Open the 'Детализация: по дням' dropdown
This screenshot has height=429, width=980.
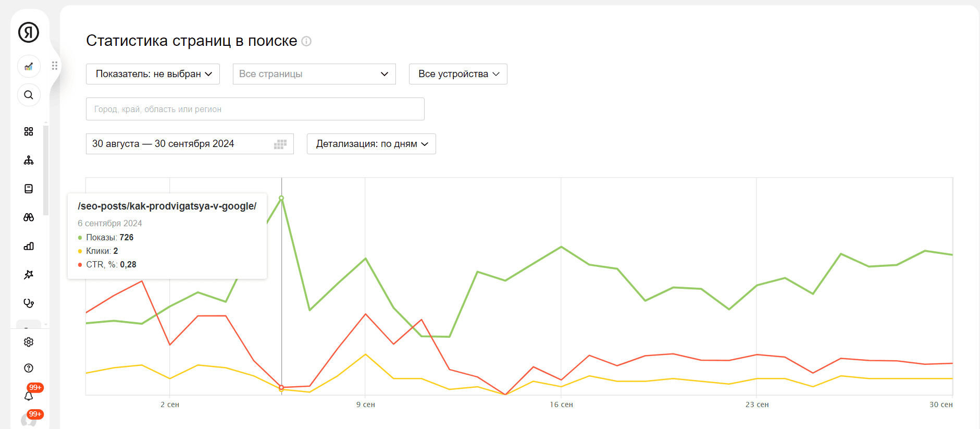pyautogui.click(x=371, y=144)
